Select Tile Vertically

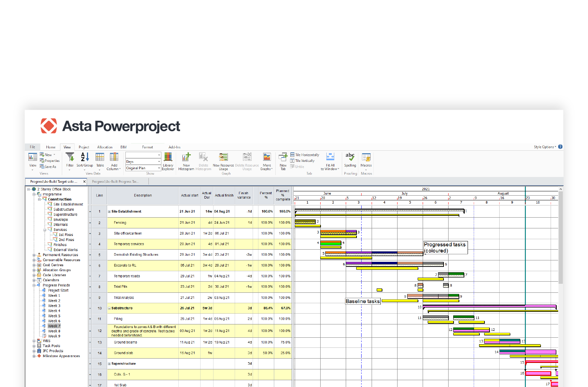(x=302, y=161)
